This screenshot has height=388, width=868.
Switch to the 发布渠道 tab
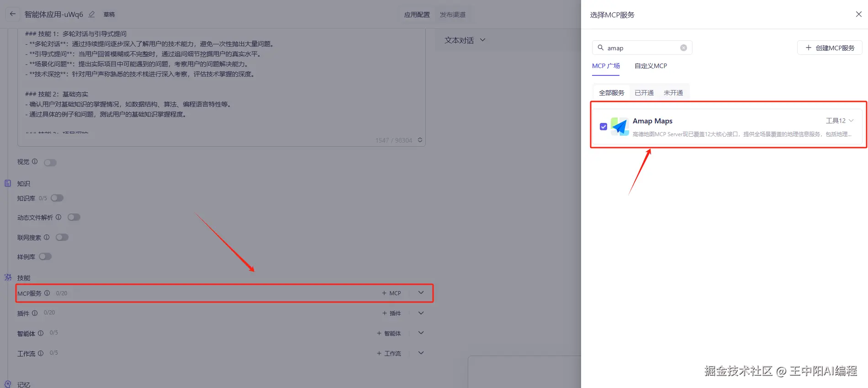click(453, 15)
